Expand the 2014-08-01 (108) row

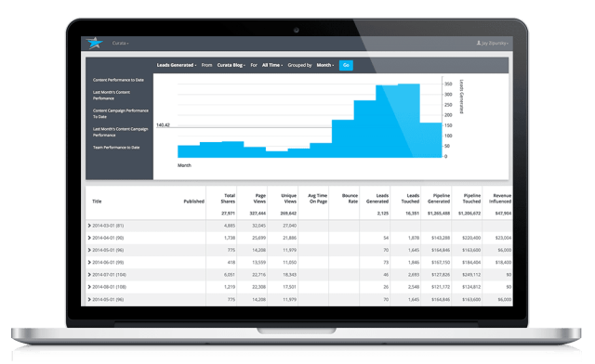coord(89,287)
